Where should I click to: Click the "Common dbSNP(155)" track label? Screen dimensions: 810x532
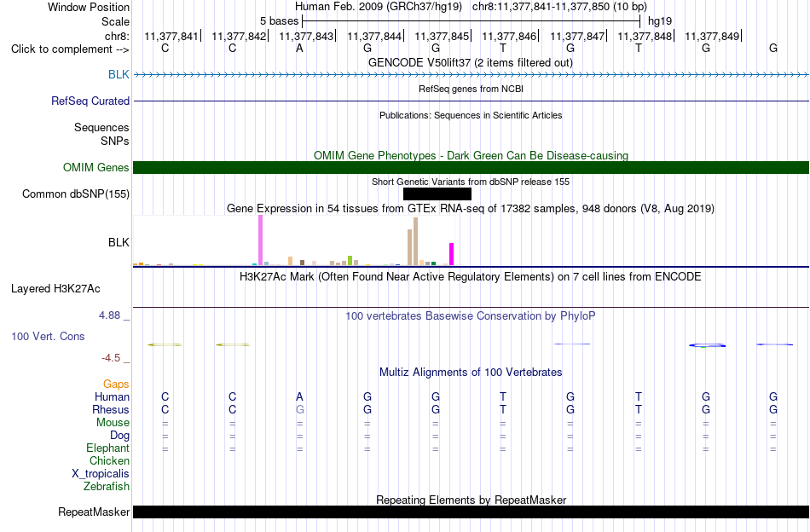(76, 194)
